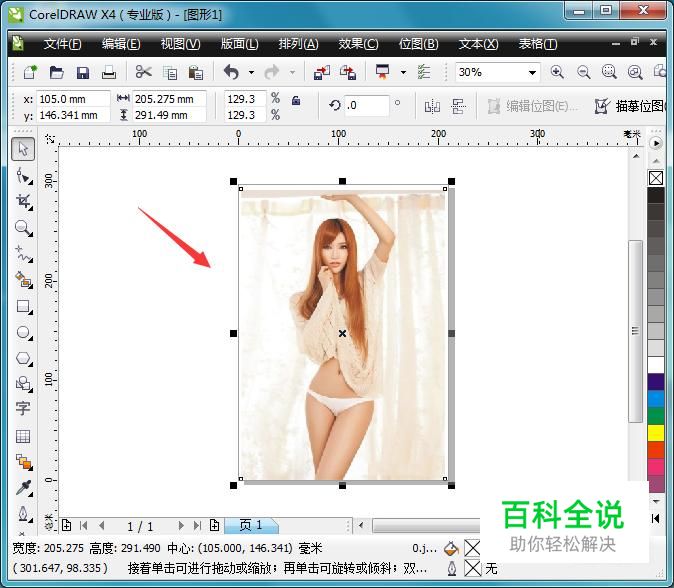This screenshot has height=588, width=674.
Task: Click the bitmap image on canvas
Action: tap(342, 334)
